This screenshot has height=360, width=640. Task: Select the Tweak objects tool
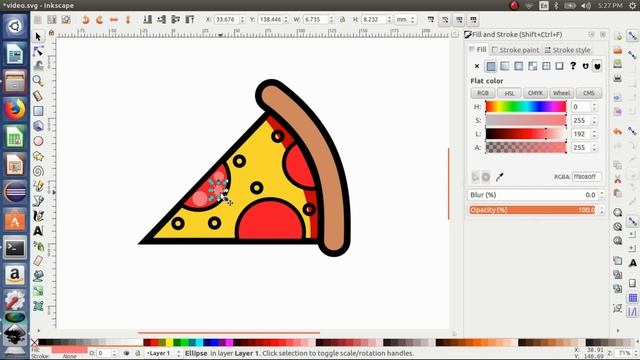coord(38,66)
